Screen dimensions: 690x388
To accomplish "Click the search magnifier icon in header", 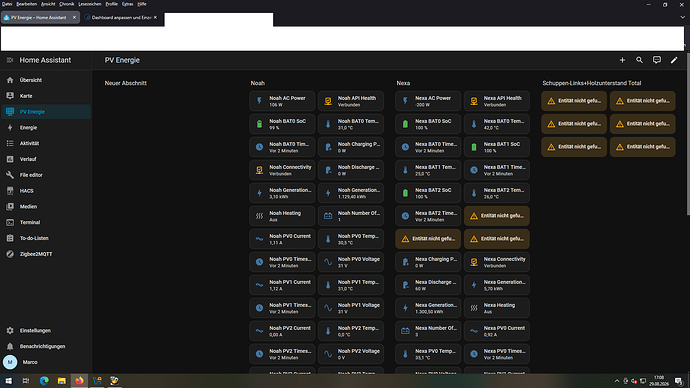I will tap(639, 60).
